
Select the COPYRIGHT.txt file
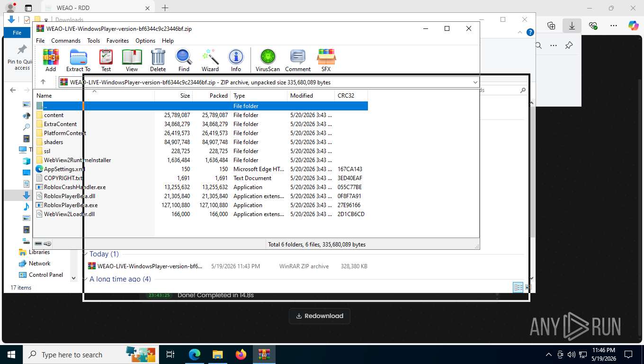[x=201, y=178]
